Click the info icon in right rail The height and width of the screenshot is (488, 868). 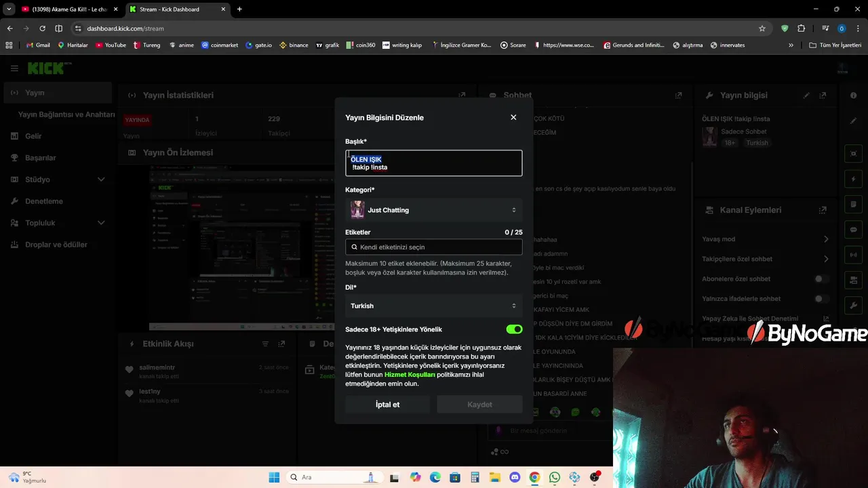(854, 96)
